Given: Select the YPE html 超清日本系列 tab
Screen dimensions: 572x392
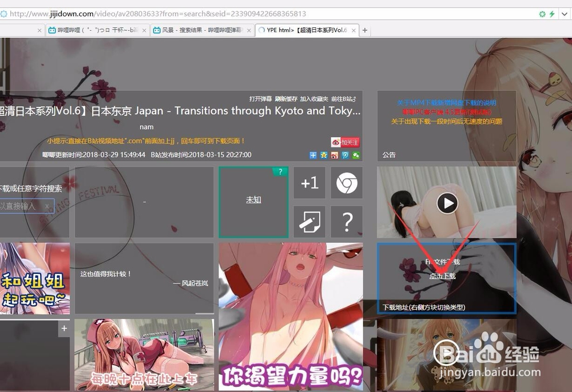Looking at the screenshot, I should 307,30.
